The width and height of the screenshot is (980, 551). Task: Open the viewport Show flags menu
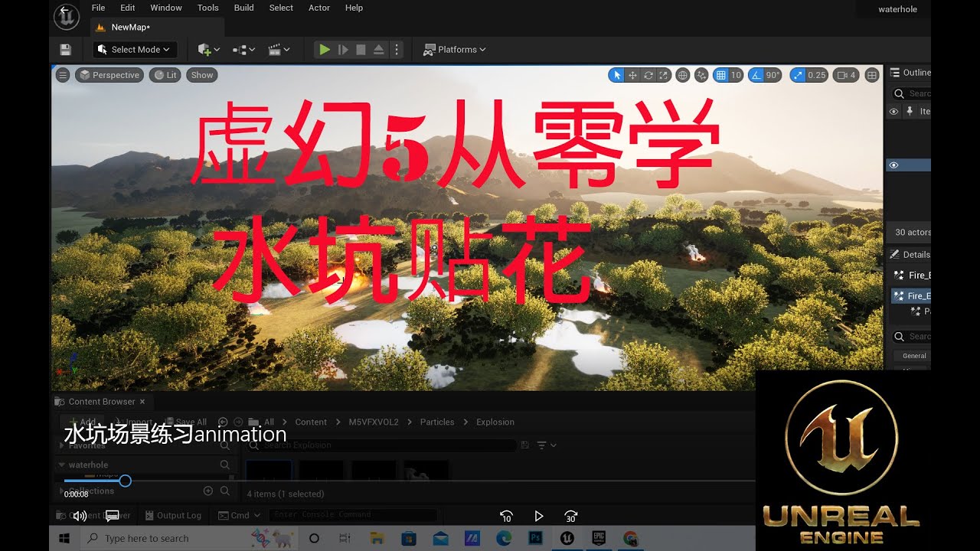point(202,75)
